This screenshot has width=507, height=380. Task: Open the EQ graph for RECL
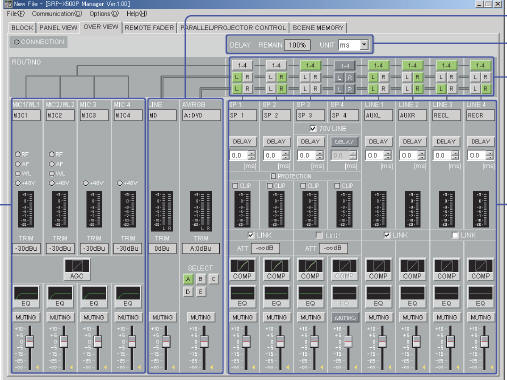446,297
